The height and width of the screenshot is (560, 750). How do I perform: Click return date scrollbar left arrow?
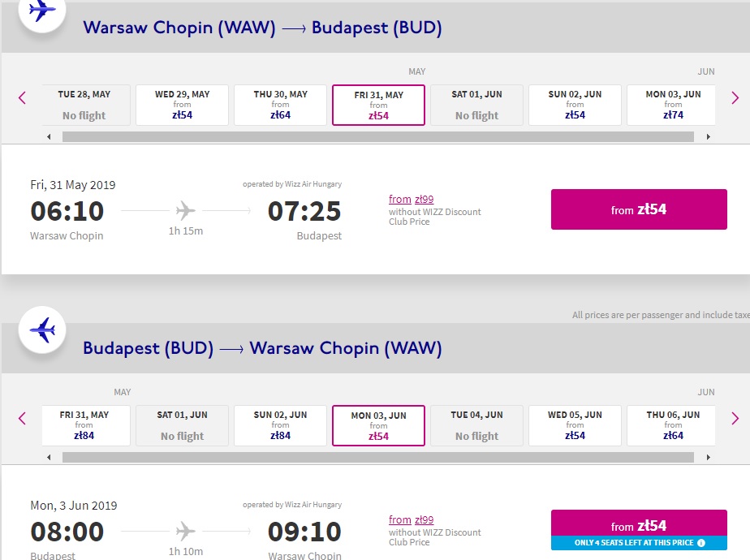tap(49, 457)
